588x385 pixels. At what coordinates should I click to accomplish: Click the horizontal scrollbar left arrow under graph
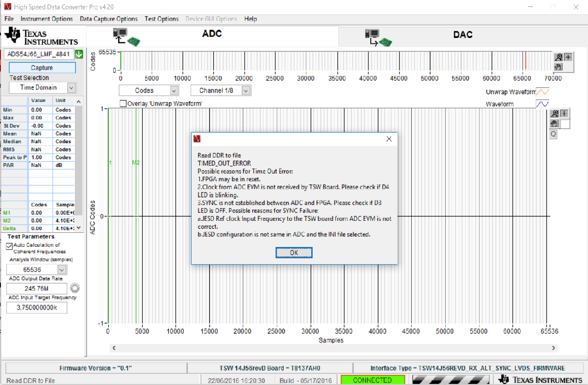coord(114,348)
